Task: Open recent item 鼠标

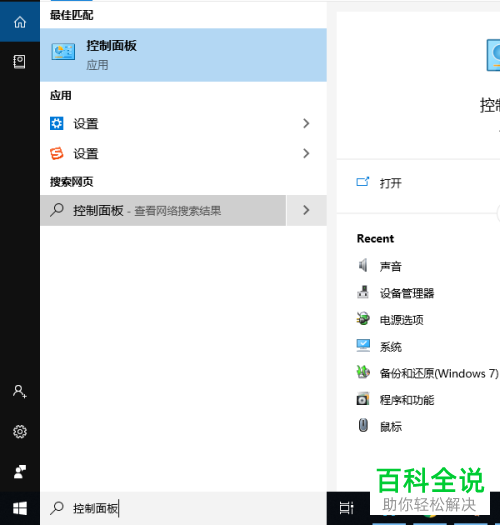Action: pyautogui.click(x=391, y=427)
